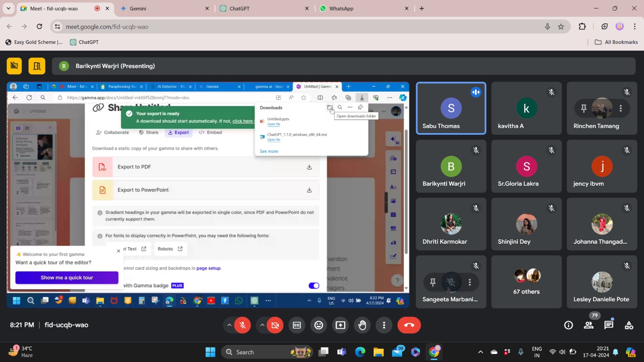Expand audio settings chevron beside microphone

pyautogui.click(x=229, y=325)
